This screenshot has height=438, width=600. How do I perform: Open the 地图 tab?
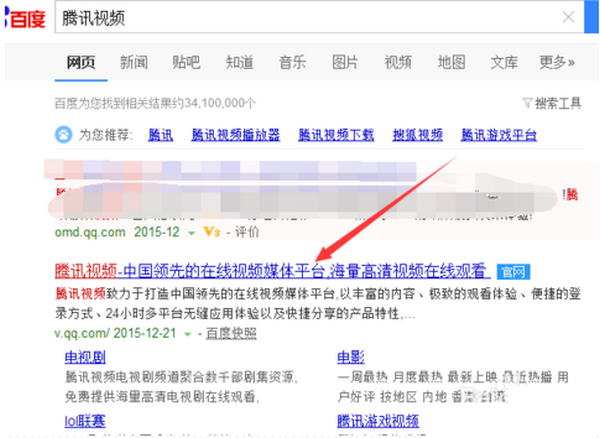pos(451,62)
